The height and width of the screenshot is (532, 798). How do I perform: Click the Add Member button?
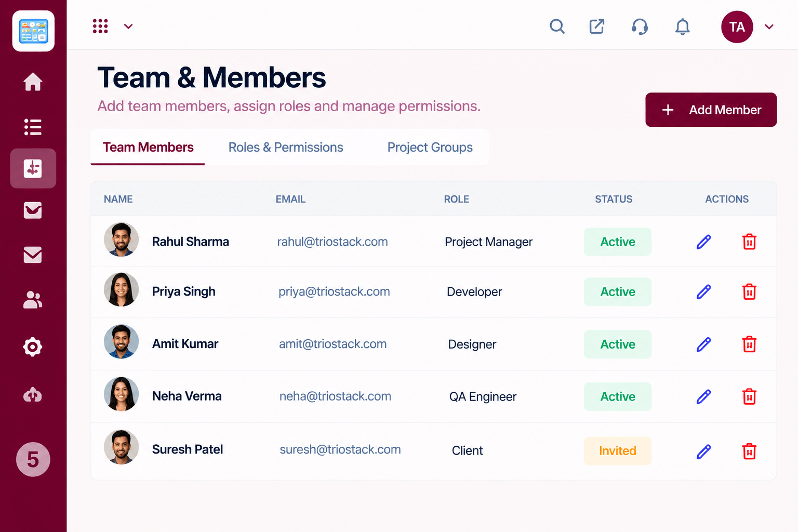pyautogui.click(x=711, y=110)
